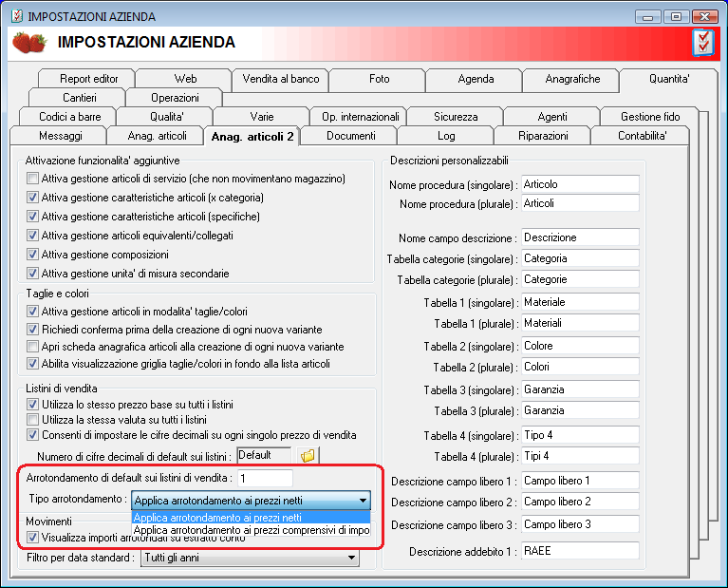Viewport: 728px width, 588px height.
Task: Toggle unita' di misura secondarie checkbox
Action: coord(32,274)
